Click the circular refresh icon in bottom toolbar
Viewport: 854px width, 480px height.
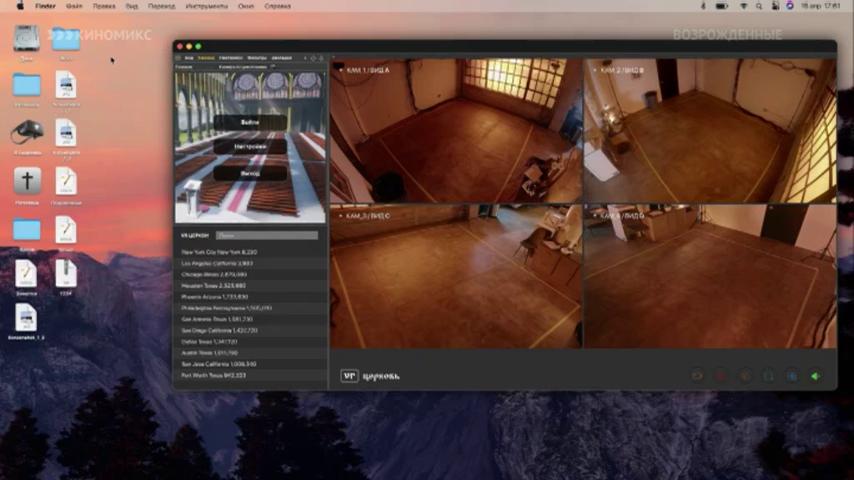(697, 376)
